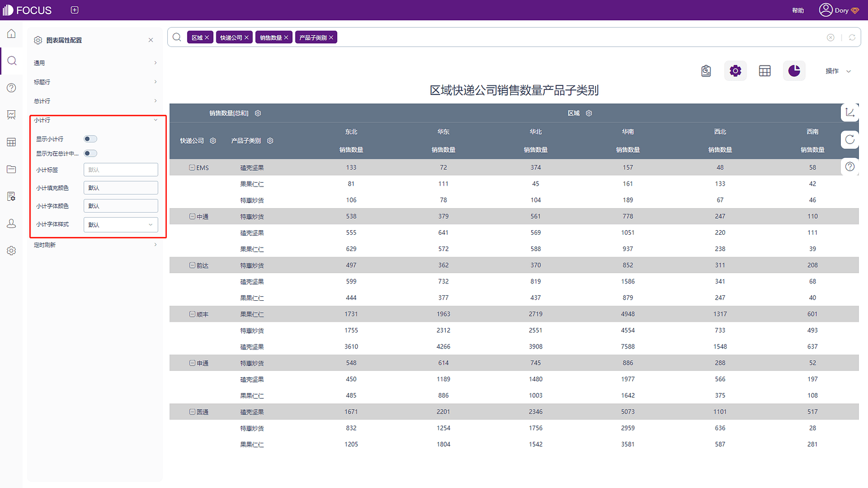Refresh the search results icon

pyautogui.click(x=852, y=37)
